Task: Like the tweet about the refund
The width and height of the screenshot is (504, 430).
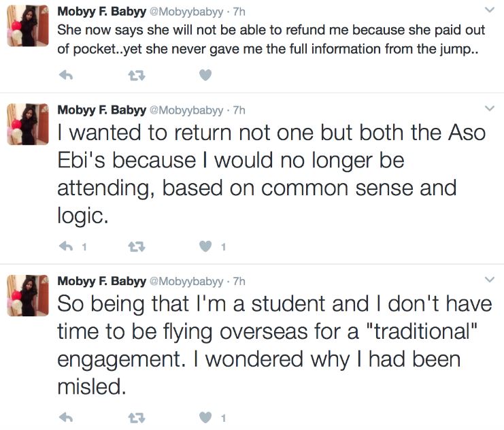Action: coord(205,76)
